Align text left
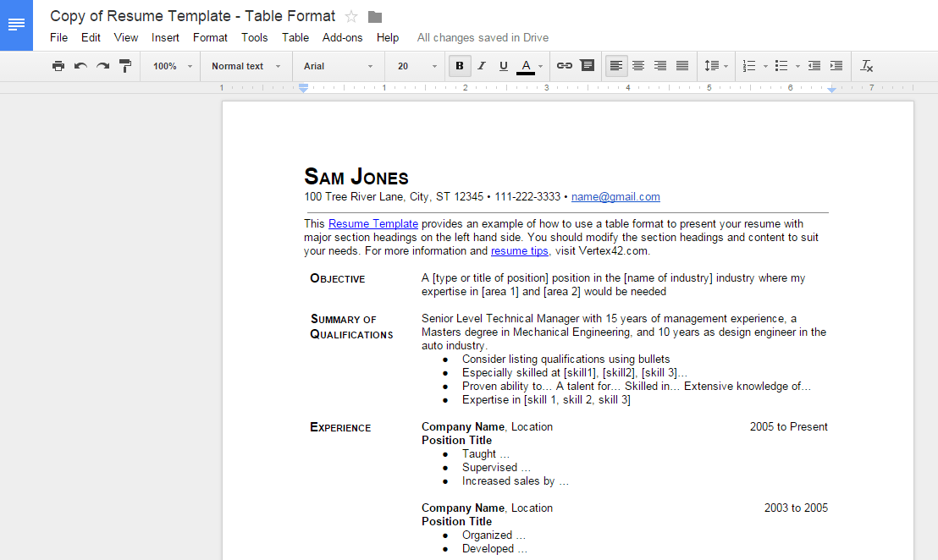 (x=616, y=66)
